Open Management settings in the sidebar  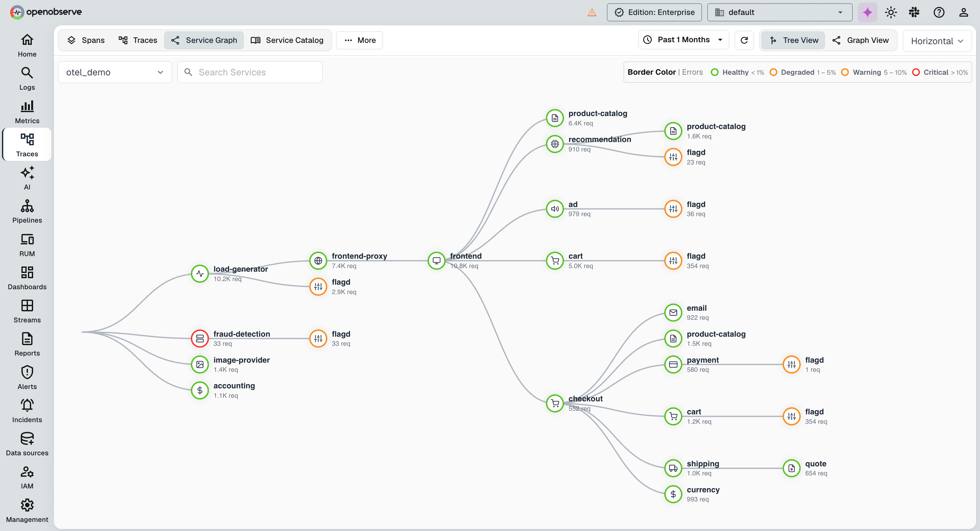27,511
